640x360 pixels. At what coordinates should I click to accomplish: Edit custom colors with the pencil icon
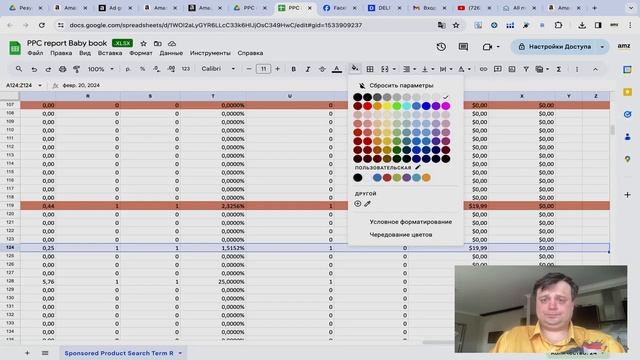pos(418,167)
